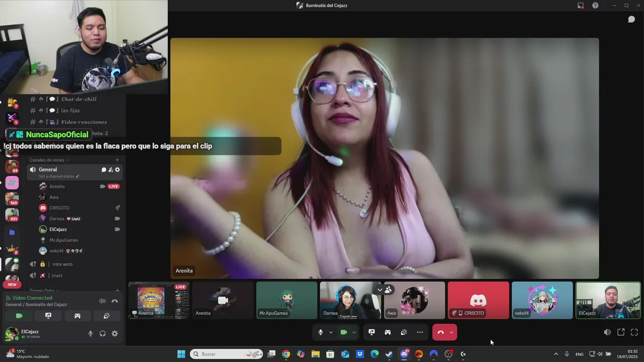644x362 pixels.
Task: Open camera options arrow in call bar
Action: point(354,332)
